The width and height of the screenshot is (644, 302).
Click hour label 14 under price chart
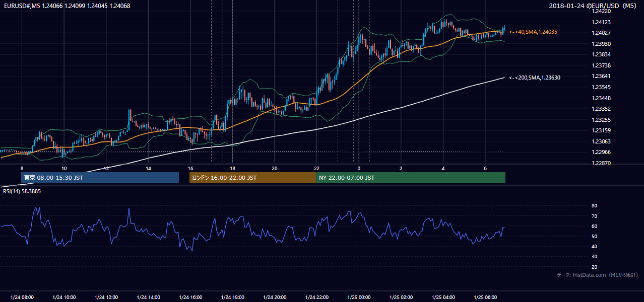click(x=149, y=168)
